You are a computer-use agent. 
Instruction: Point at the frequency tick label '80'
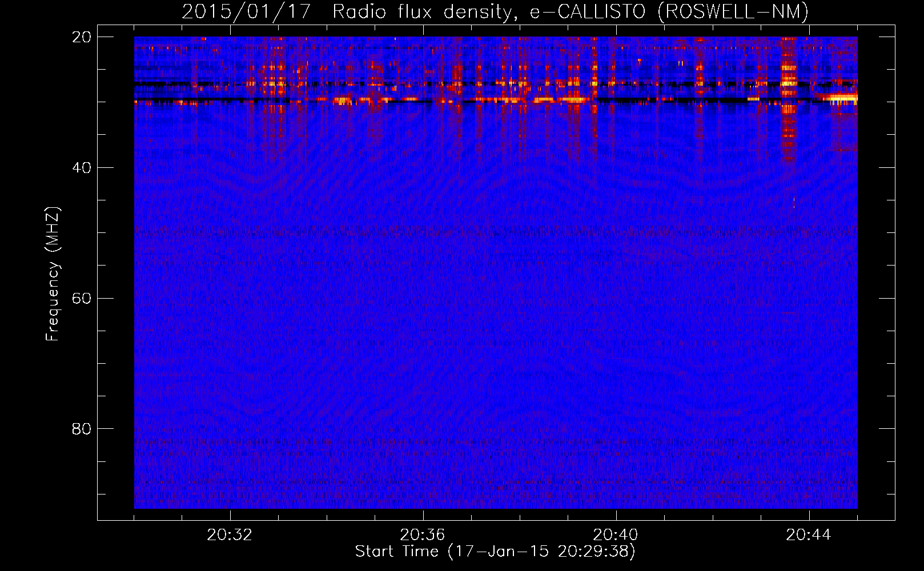pyautogui.click(x=82, y=429)
